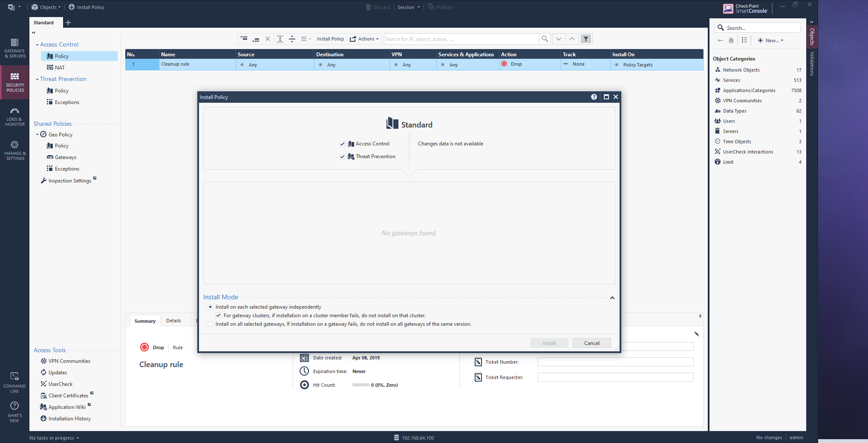Click the search magnifier in rule search
The height and width of the screenshot is (443, 868).
[x=545, y=39]
